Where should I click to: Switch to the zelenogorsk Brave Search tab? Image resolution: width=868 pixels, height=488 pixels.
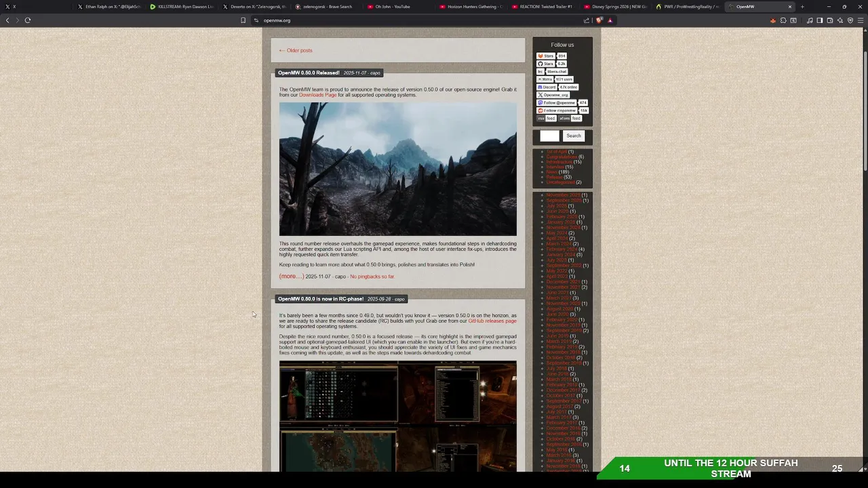326,7
